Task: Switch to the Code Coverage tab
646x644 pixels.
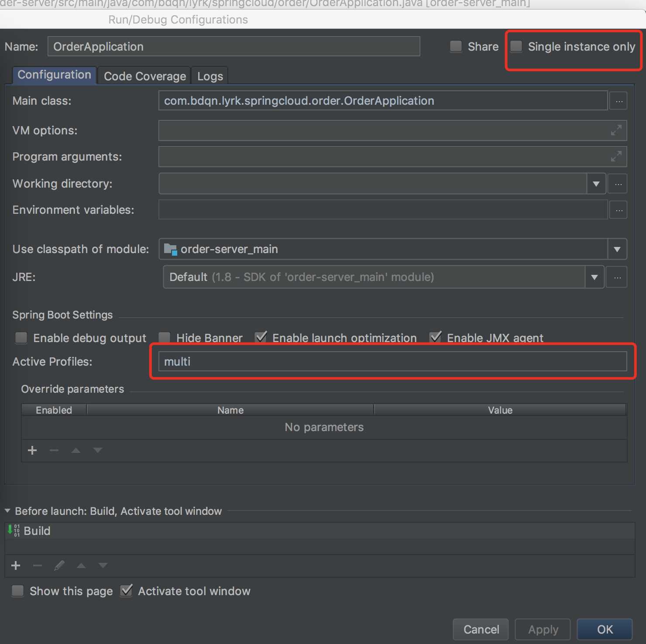Action: click(144, 76)
